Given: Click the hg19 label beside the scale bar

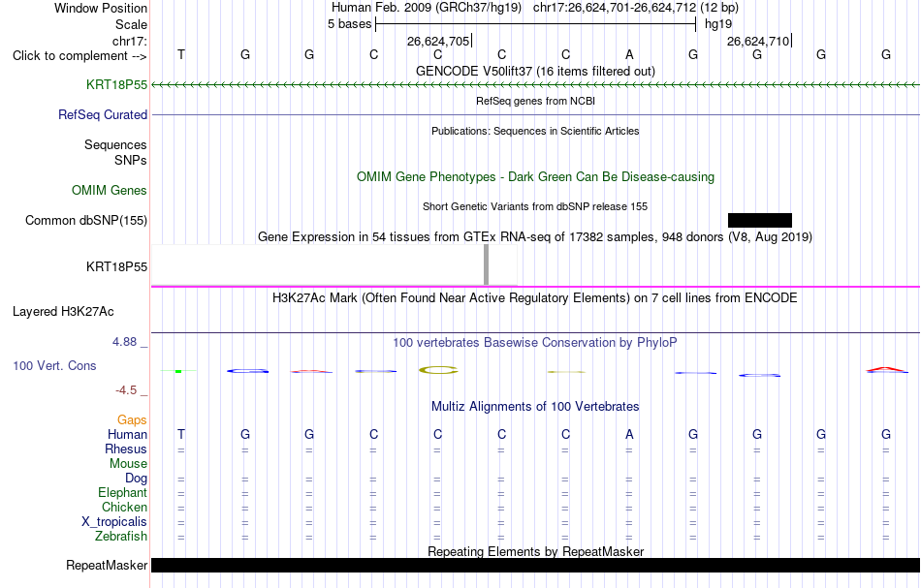Looking at the screenshot, I should pyautogui.click(x=718, y=24).
